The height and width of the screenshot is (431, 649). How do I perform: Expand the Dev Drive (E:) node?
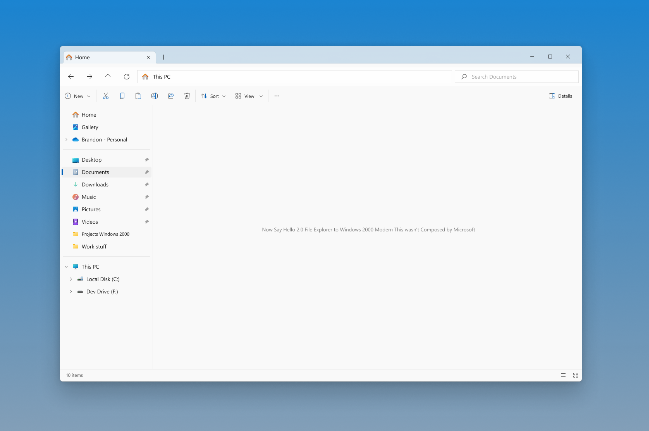tap(71, 292)
